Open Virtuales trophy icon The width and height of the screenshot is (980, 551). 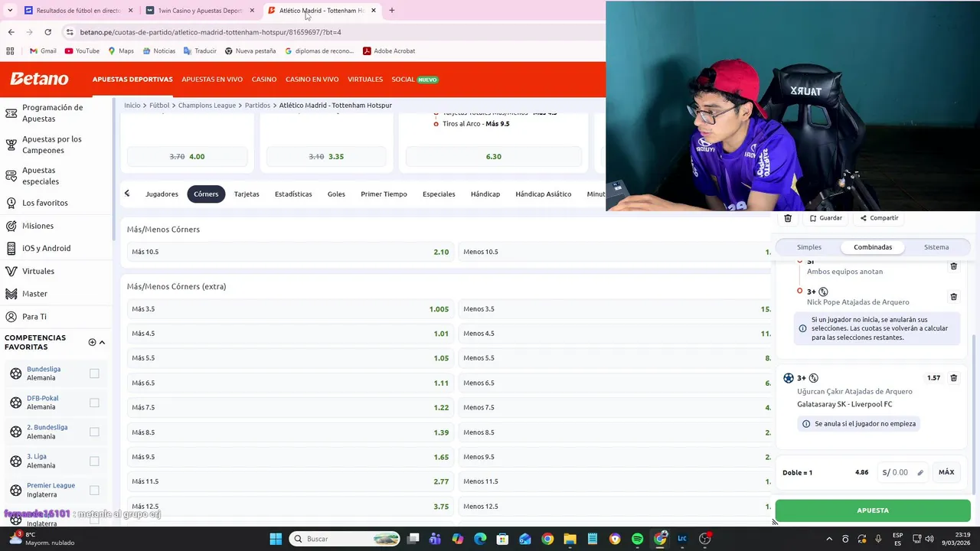click(x=11, y=271)
